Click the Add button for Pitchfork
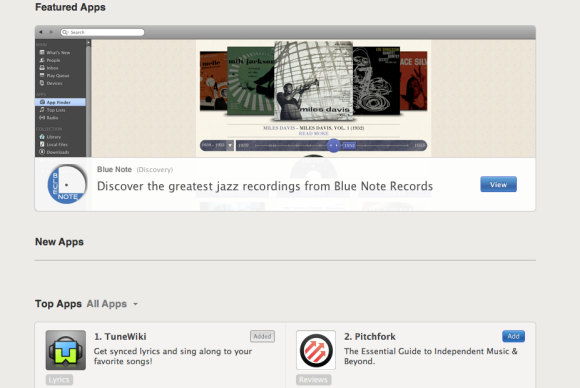Image resolution: width=580 pixels, height=388 pixels. point(513,336)
